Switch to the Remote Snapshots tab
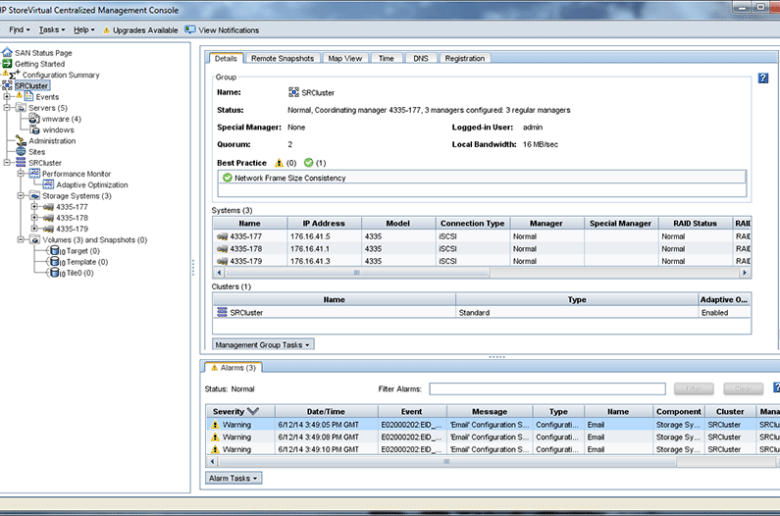 (x=282, y=58)
